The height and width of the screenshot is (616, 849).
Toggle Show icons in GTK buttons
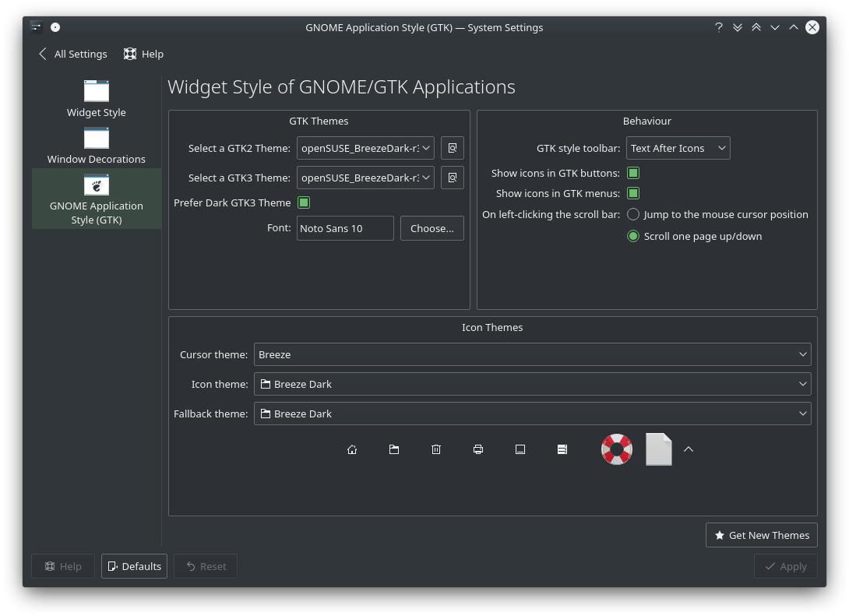click(x=633, y=173)
